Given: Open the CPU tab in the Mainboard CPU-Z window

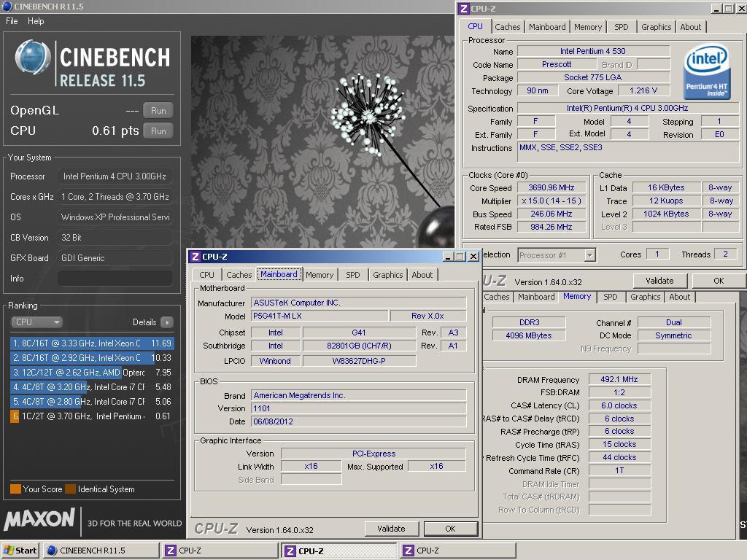Looking at the screenshot, I should point(206,275).
